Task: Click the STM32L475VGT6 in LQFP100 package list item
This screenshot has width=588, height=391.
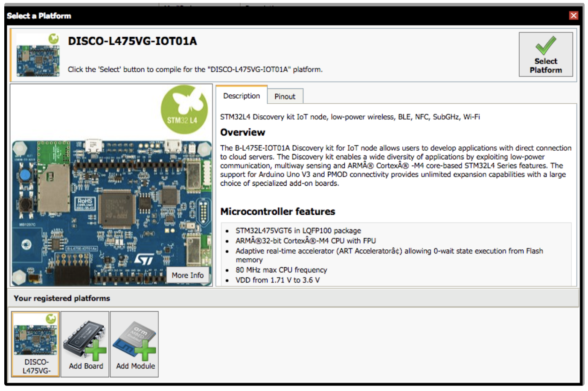Action: click(x=298, y=231)
